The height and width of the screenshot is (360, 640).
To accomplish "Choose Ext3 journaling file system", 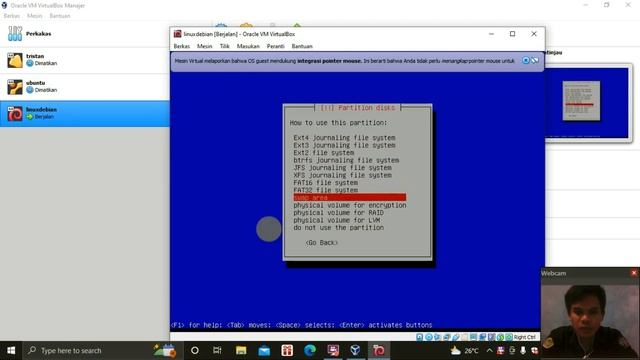I will [344, 145].
